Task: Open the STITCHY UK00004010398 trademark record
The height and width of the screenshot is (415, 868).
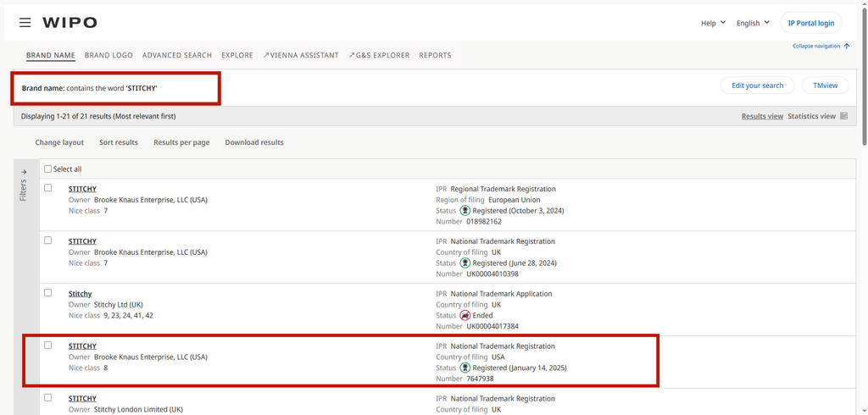Action: [x=82, y=241]
